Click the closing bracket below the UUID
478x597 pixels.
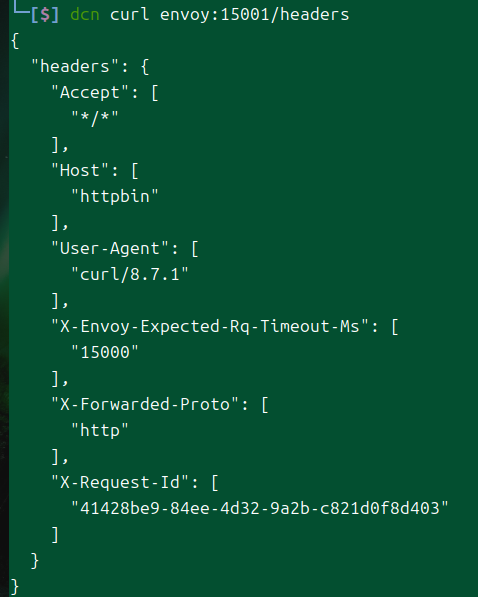[x=55, y=535]
